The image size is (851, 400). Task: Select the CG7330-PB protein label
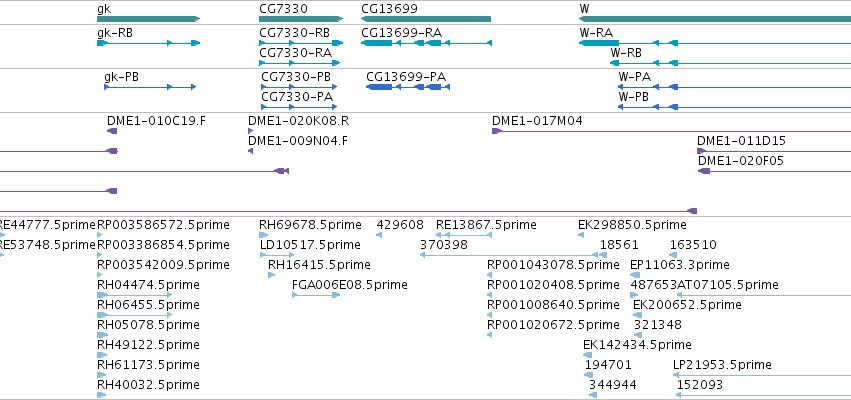point(296,77)
